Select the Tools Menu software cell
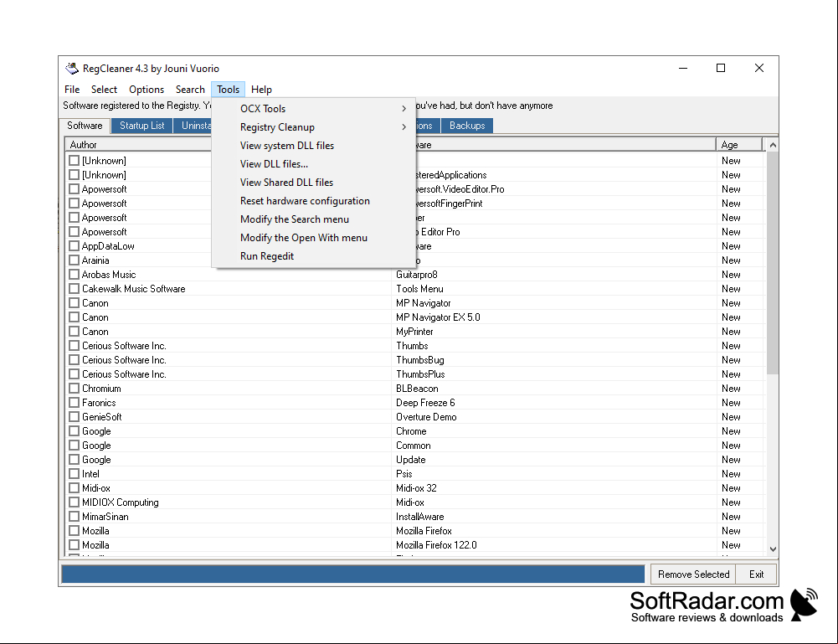This screenshot has height=644, width=838. click(x=419, y=289)
